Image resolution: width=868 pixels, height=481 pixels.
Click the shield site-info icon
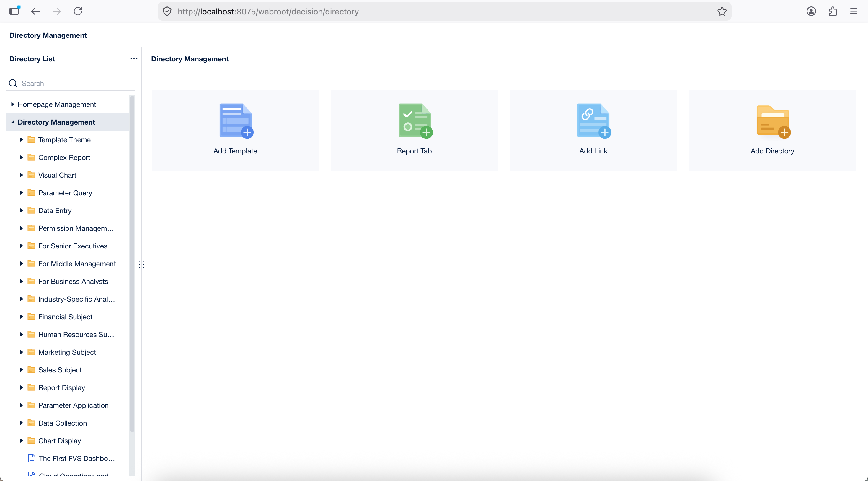167,12
